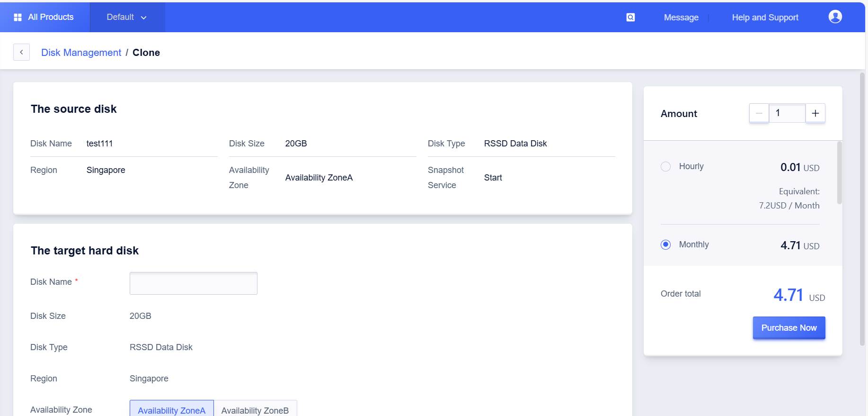
Task: Click the 'Clone' breadcrumb text
Action: click(x=146, y=53)
